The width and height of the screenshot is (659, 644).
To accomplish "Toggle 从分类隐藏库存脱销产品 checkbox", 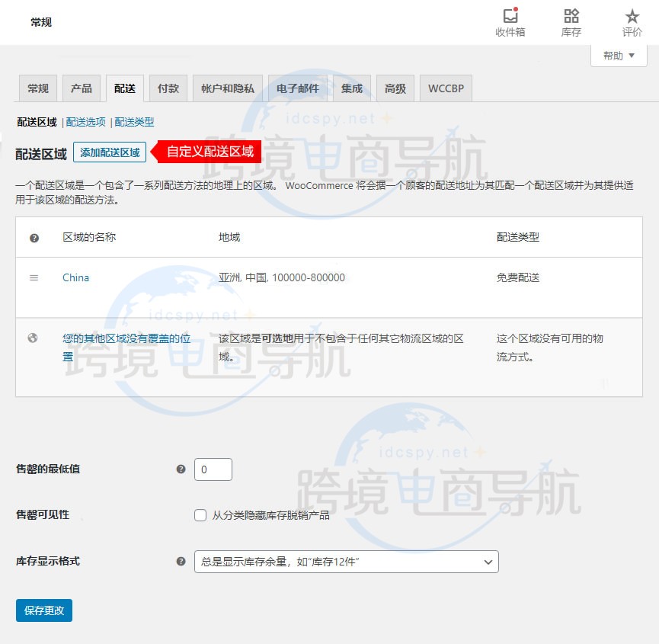I will tap(200, 515).
